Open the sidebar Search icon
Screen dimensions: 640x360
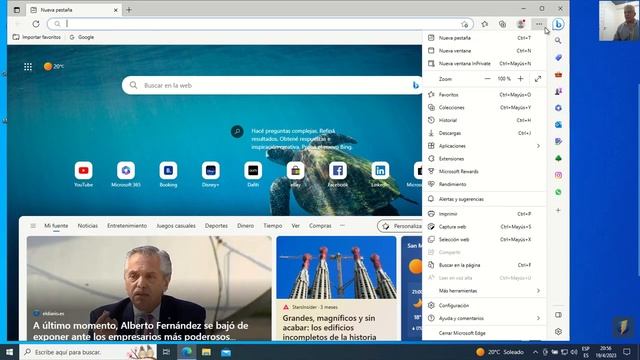pyautogui.click(x=558, y=40)
